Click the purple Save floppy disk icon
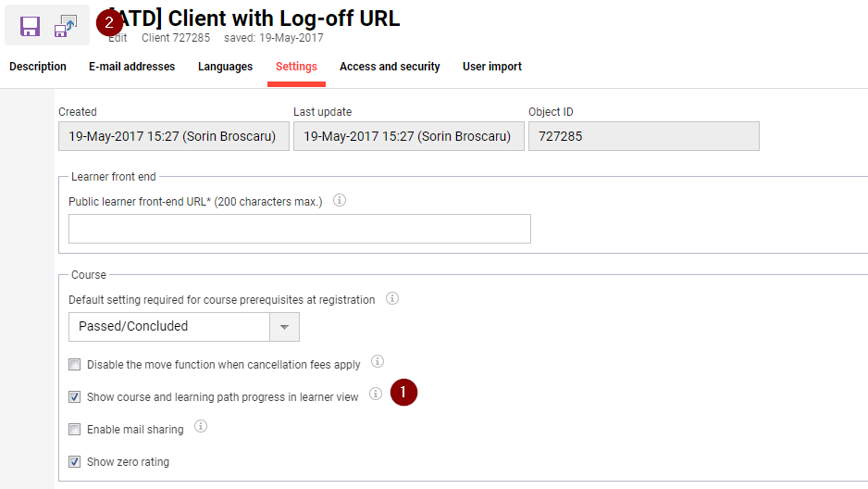Screen dimensions: 868x489 (x=31, y=26)
